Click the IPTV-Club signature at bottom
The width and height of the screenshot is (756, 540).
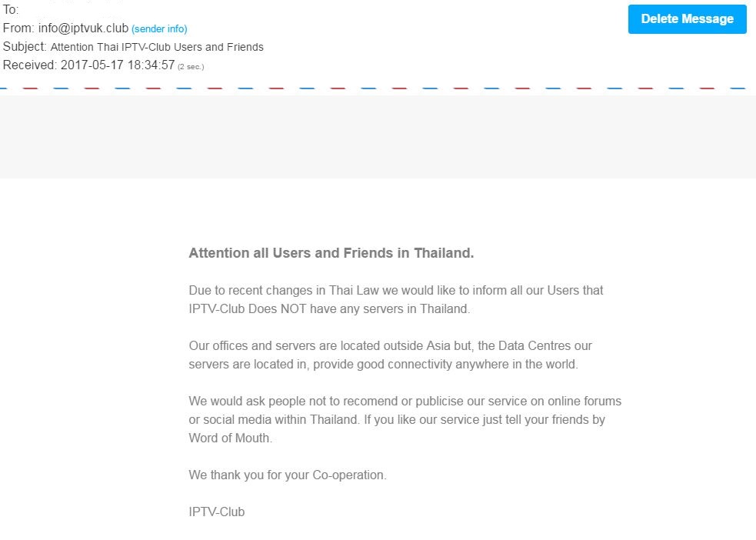click(216, 512)
